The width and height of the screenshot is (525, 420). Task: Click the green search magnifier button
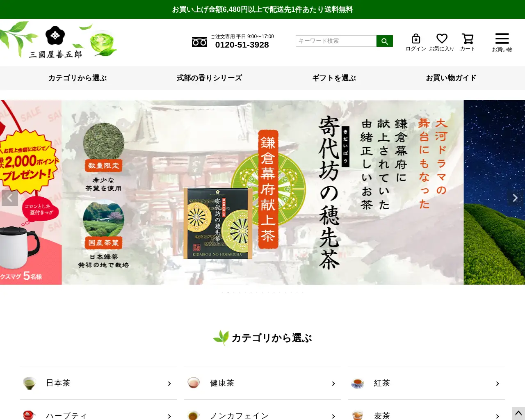[384, 41]
